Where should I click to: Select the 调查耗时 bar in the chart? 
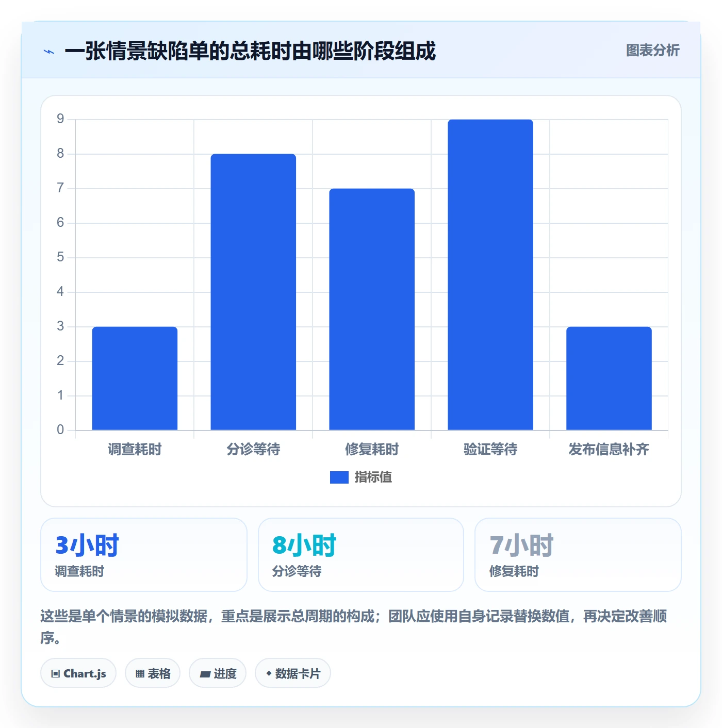pyautogui.click(x=135, y=378)
